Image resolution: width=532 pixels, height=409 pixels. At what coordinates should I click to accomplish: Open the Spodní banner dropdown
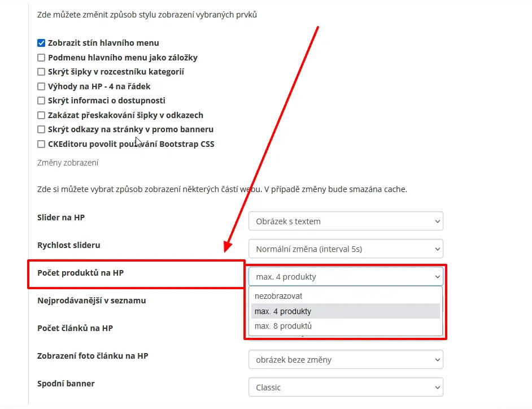point(346,388)
